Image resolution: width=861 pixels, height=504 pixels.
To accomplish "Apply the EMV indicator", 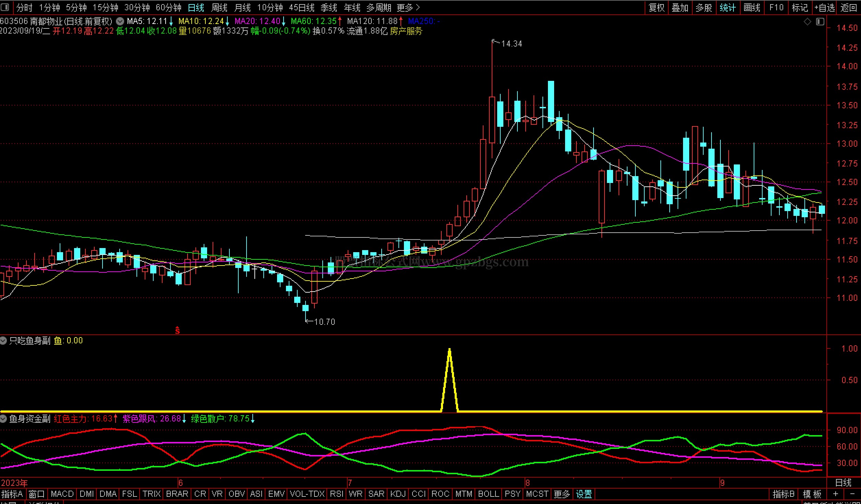I will pos(276,494).
